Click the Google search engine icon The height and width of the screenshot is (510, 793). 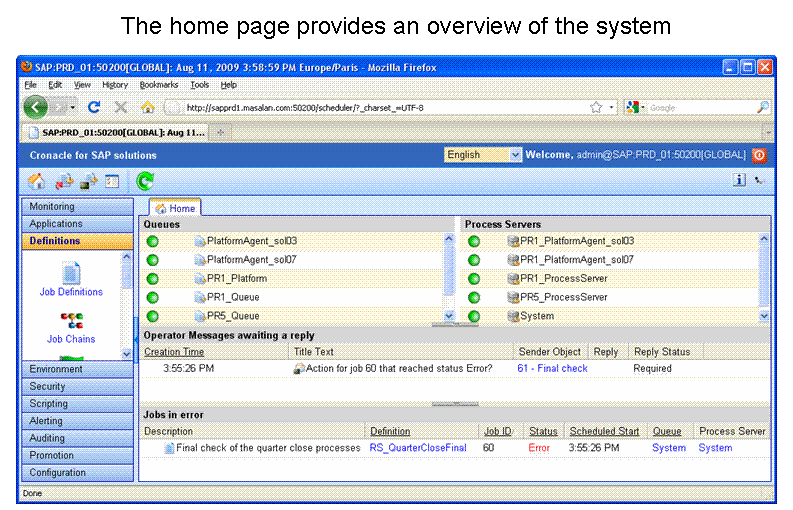(632, 107)
